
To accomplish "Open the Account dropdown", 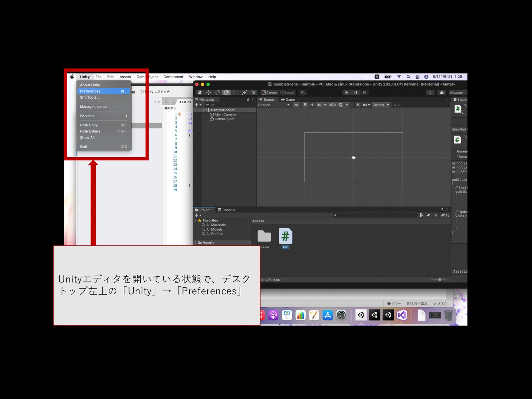I will click(458, 92).
